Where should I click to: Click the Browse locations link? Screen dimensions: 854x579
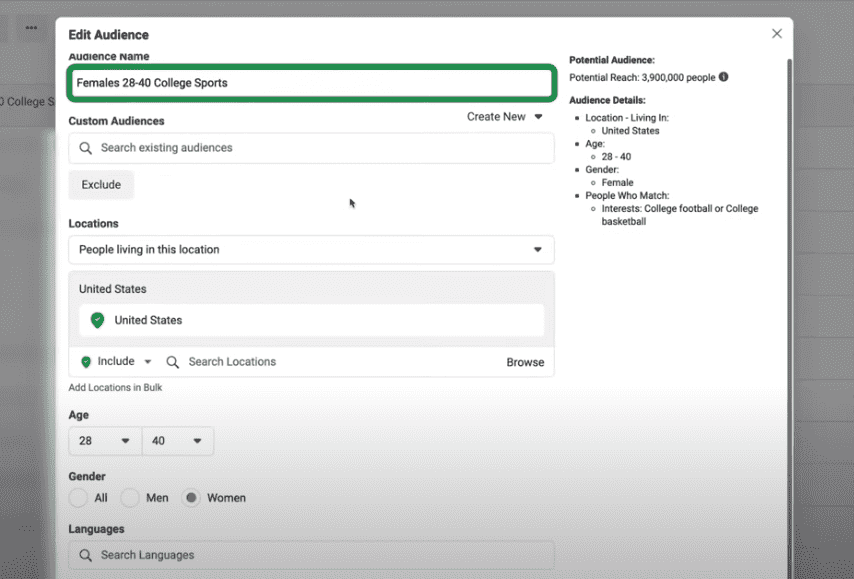[x=525, y=362]
